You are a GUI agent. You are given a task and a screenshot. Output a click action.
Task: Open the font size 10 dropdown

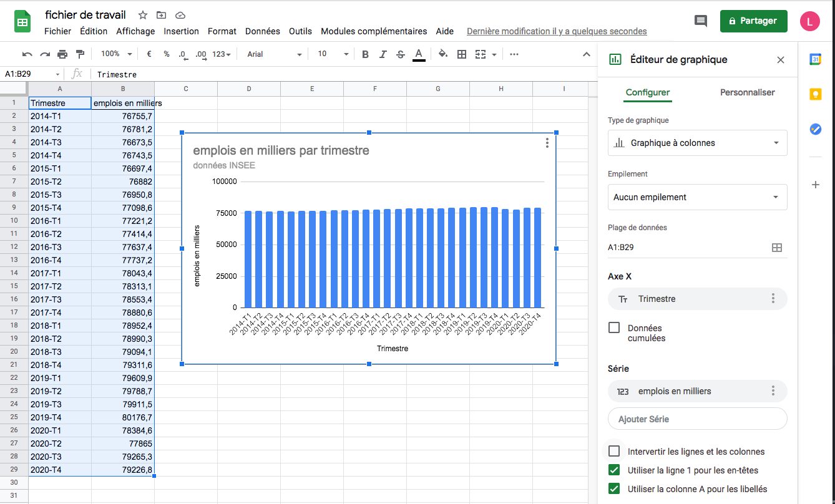coord(333,54)
